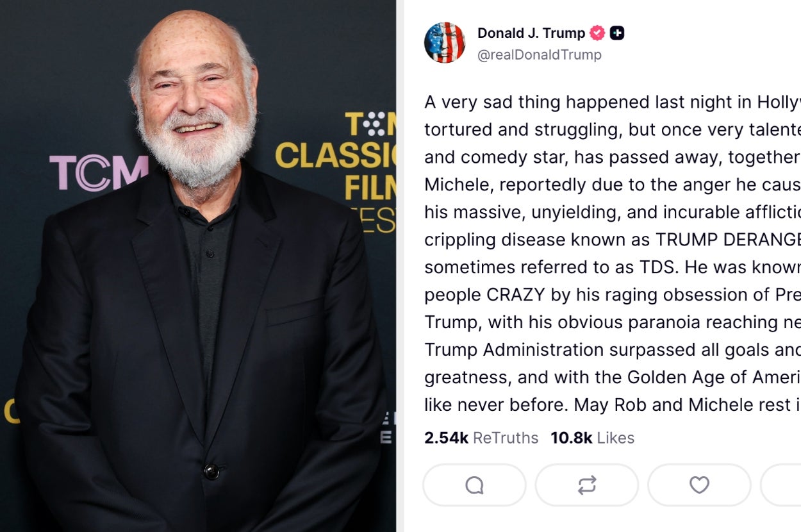View the 10.8k Likes list

click(592, 438)
